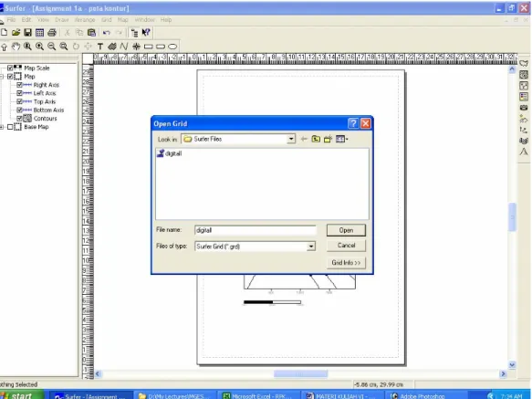Go up one folder level in dialog
532x399 pixels.
point(316,139)
